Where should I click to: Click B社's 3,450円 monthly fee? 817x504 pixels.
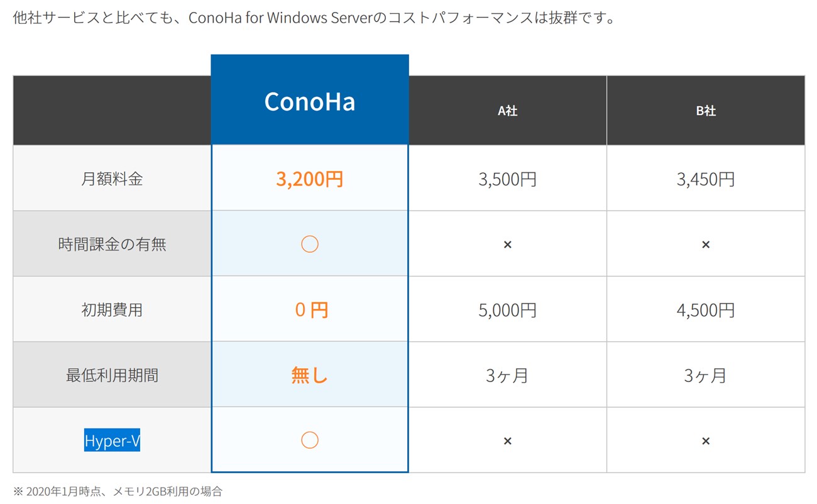tap(706, 179)
